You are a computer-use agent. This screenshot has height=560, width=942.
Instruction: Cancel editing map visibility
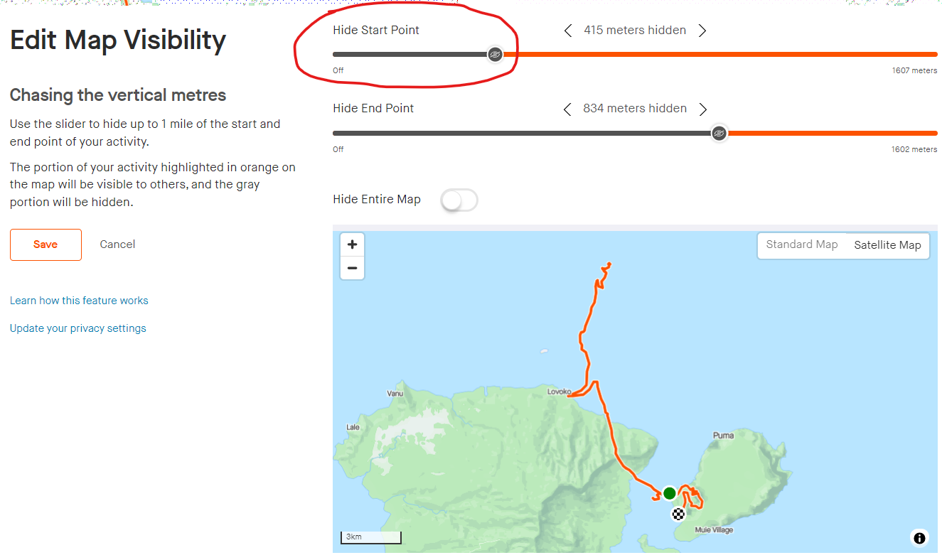(117, 244)
